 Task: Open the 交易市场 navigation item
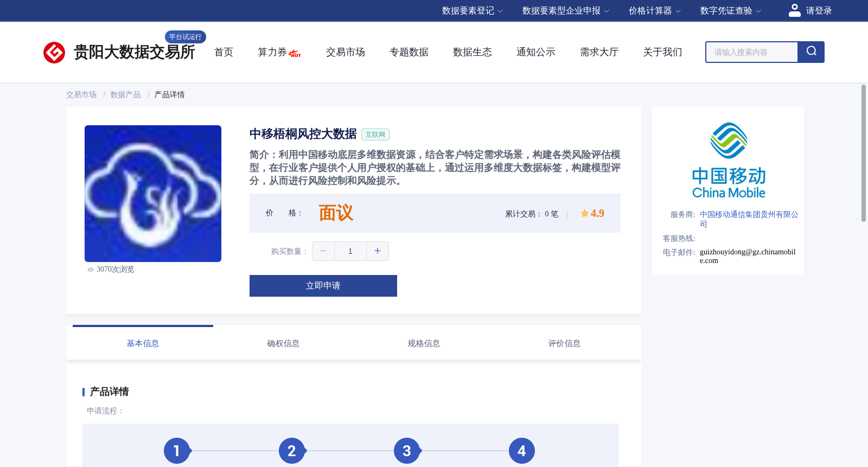[346, 52]
